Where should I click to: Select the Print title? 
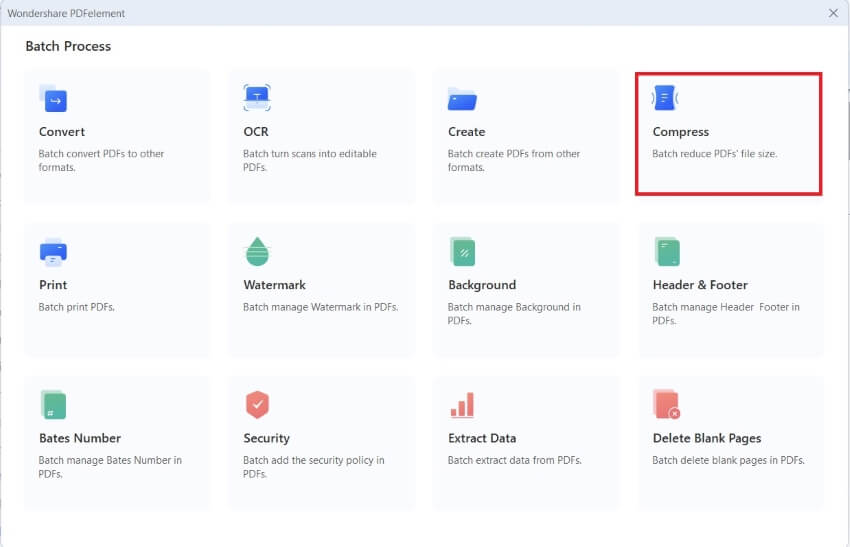(53, 285)
